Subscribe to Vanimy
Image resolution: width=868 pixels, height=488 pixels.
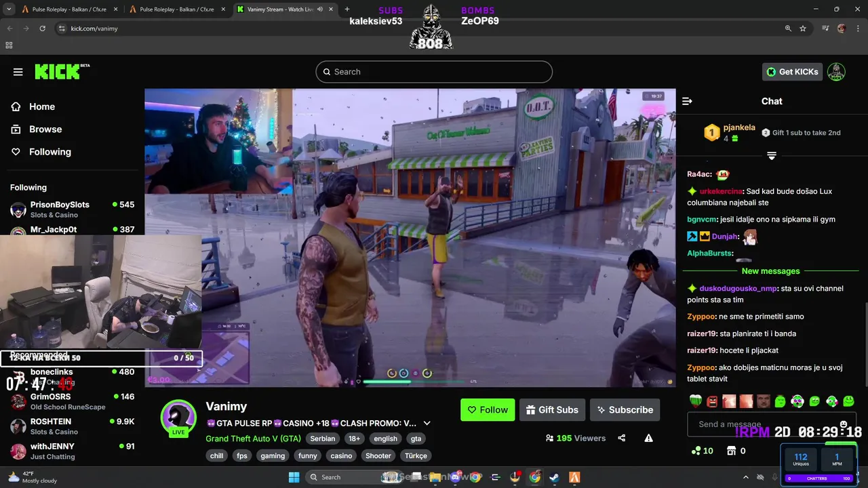[625, 409]
